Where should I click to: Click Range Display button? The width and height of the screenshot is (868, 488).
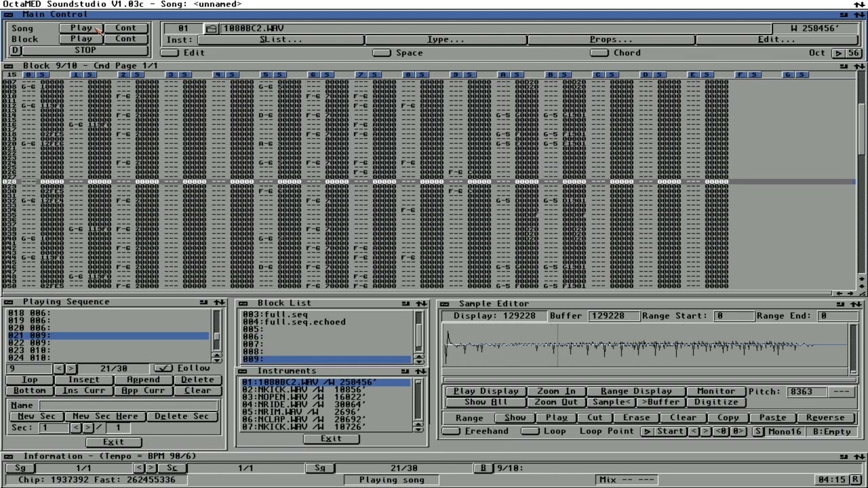[x=636, y=391]
